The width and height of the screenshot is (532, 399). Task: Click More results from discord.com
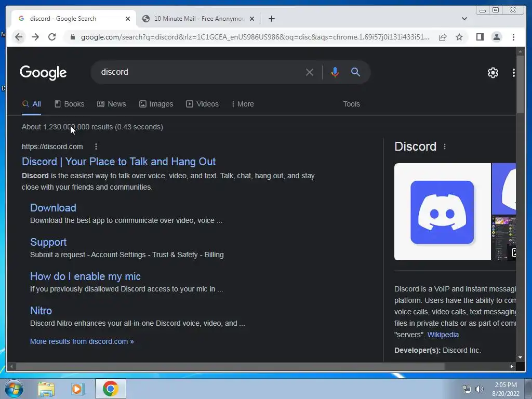click(x=82, y=341)
